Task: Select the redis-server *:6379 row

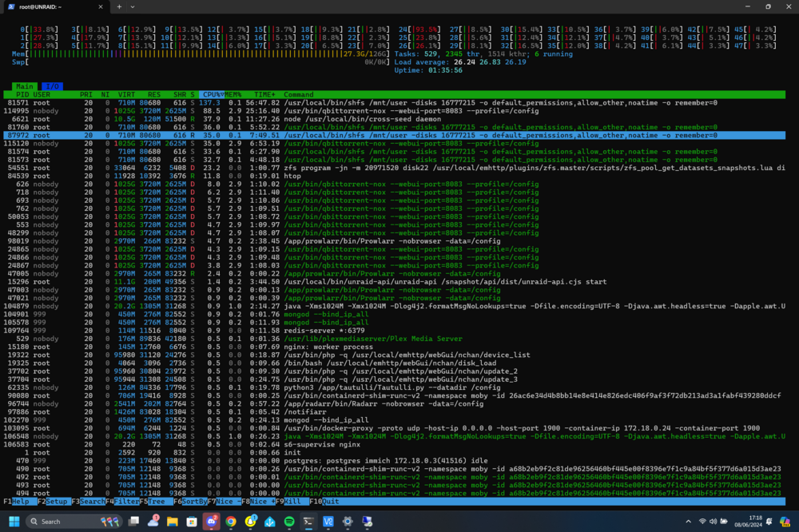Action: pos(394,330)
